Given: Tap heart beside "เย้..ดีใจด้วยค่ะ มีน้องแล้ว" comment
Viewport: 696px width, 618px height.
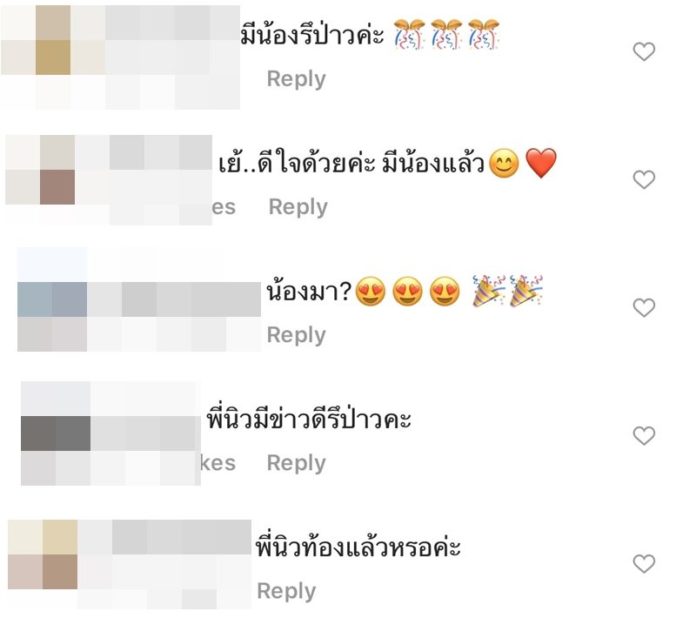Looking at the screenshot, I should coord(644,179).
